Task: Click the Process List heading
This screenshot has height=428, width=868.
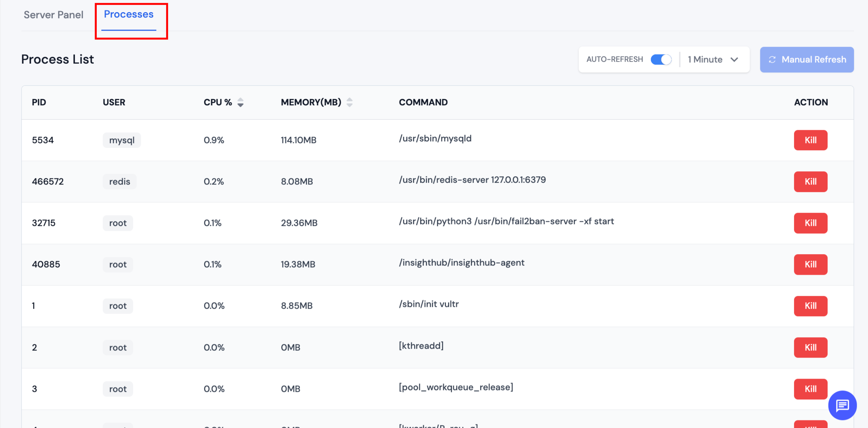Action: pos(58,59)
